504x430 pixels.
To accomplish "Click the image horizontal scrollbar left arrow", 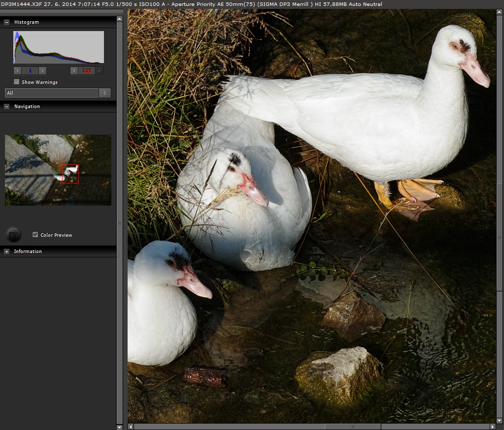I will pos(131,426).
